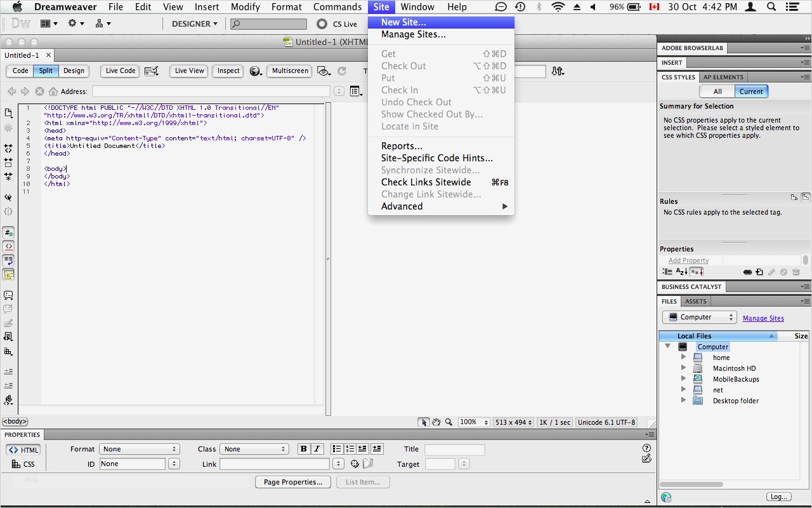Click the Manage Sites link
This screenshot has height=508, width=812.
pyautogui.click(x=763, y=318)
